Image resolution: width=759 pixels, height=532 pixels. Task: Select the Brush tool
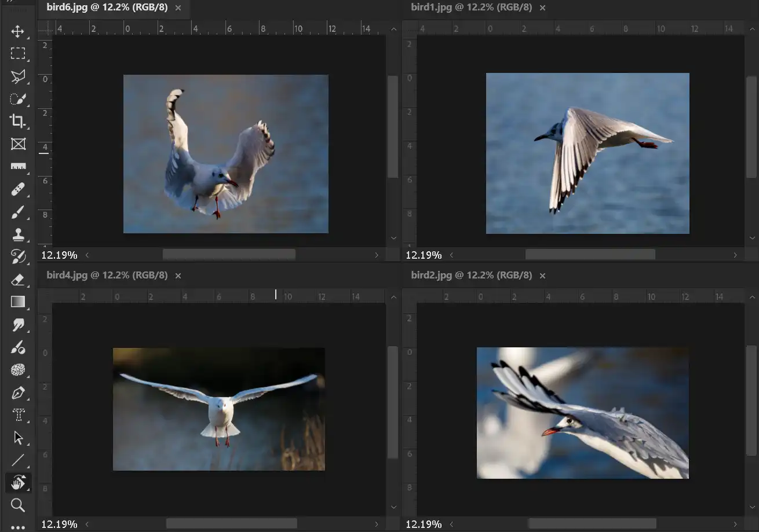click(x=19, y=212)
